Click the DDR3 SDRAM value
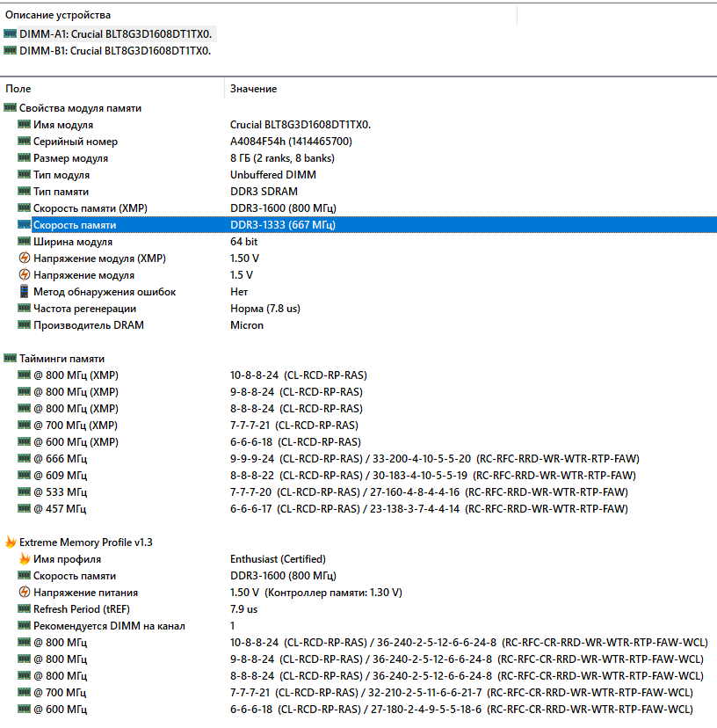This screenshot has width=717, height=728. [264, 192]
